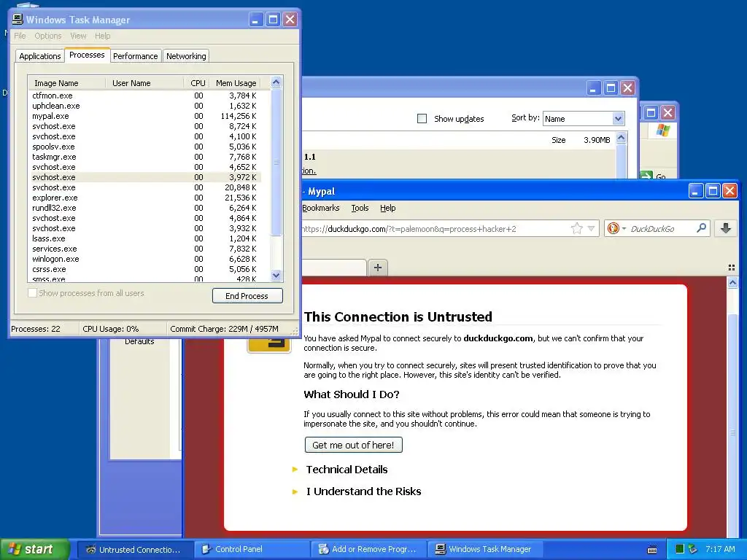747x560 pixels.
Task: Open the URL history dropdown arrow
Action: pyautogui.click(x=591, y=228)
